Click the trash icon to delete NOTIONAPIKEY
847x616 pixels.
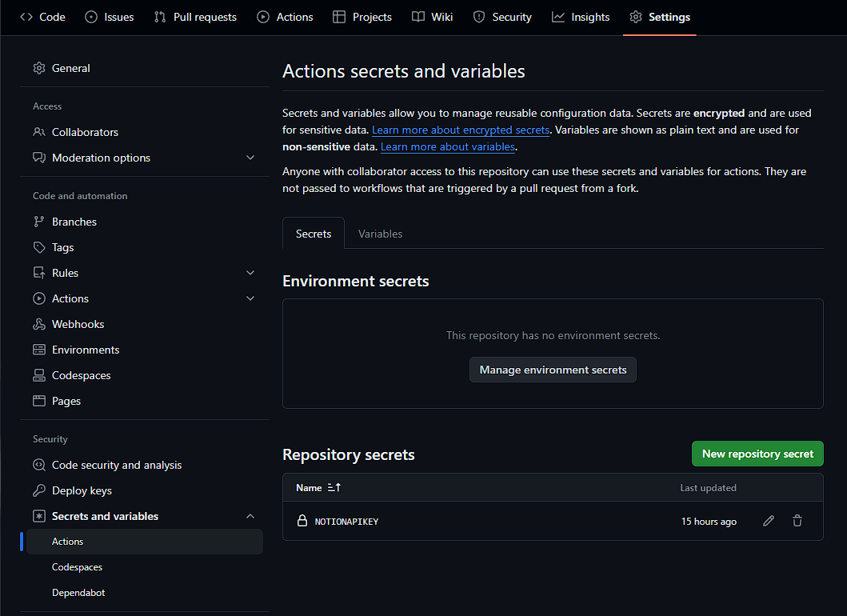(797, 521)
